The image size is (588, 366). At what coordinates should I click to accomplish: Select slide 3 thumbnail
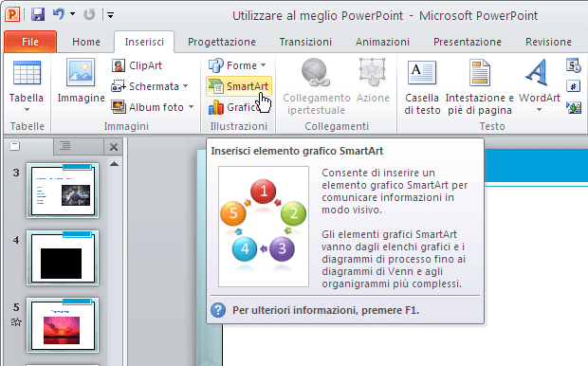63,191
